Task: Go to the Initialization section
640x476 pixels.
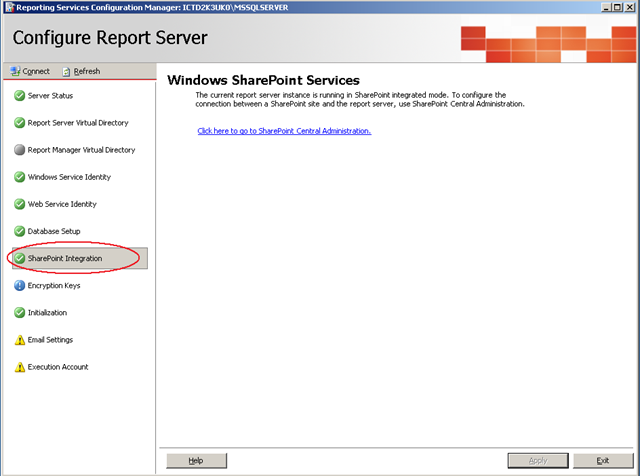Action: pos(47,313)
